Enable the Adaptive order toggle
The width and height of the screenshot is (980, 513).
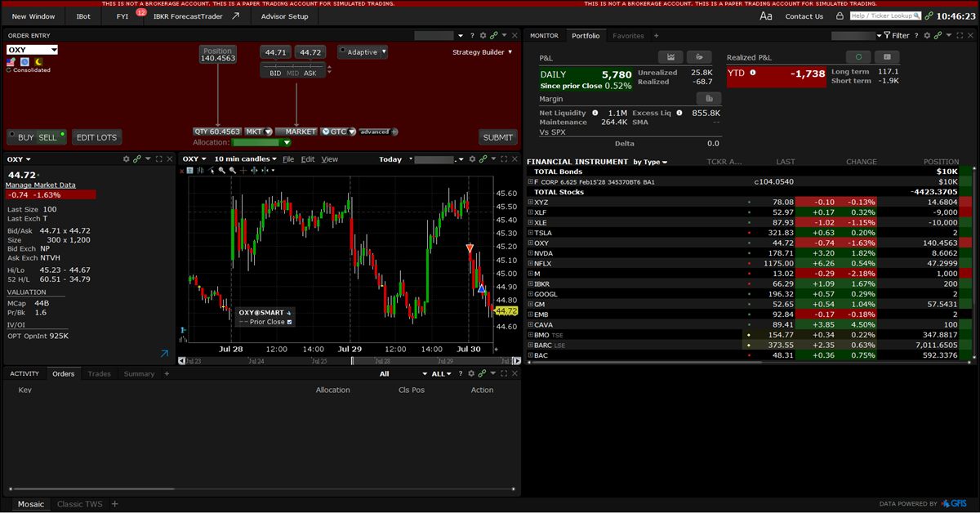(x=342, y=52)
